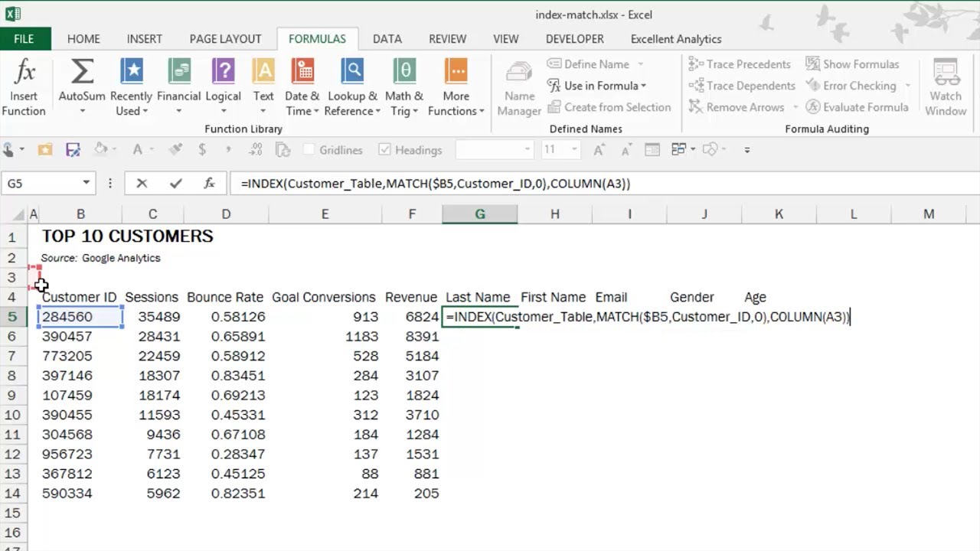The width and height of the screenshot is (980, 551).
Task: Click the paste clipboard icon in quick toolbar
Action: pos(283,150)
